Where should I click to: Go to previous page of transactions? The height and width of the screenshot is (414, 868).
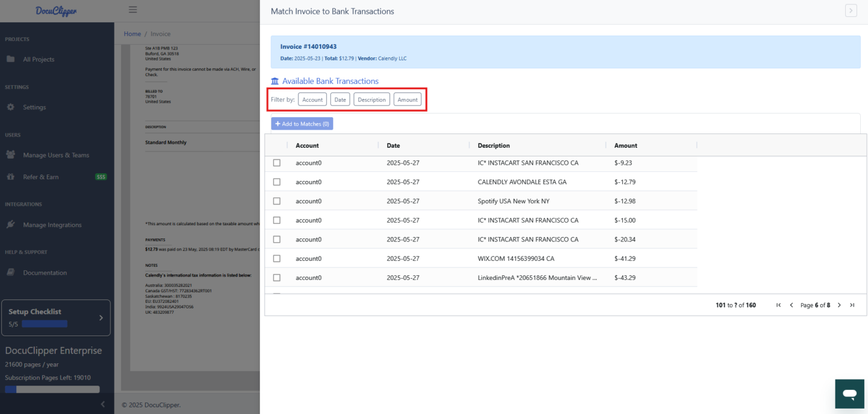(x=791, y=305)
